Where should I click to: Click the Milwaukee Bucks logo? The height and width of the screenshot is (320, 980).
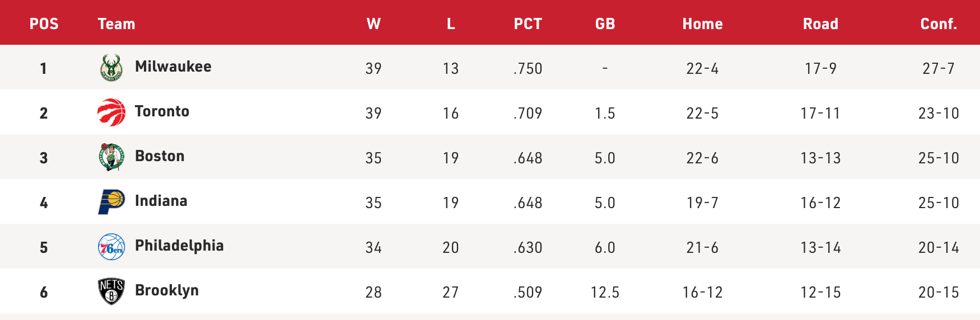click(111, 68)
